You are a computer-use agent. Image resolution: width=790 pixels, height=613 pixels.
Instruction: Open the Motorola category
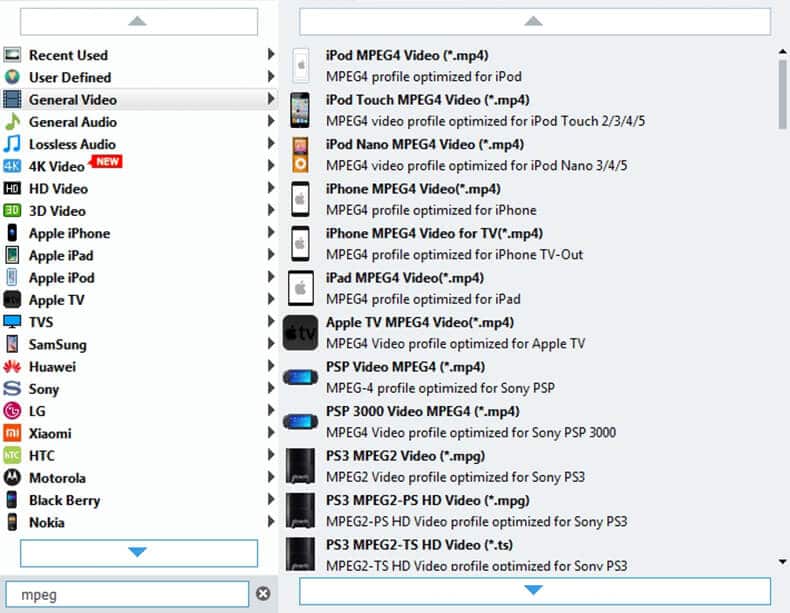click(x=139, y=478)
